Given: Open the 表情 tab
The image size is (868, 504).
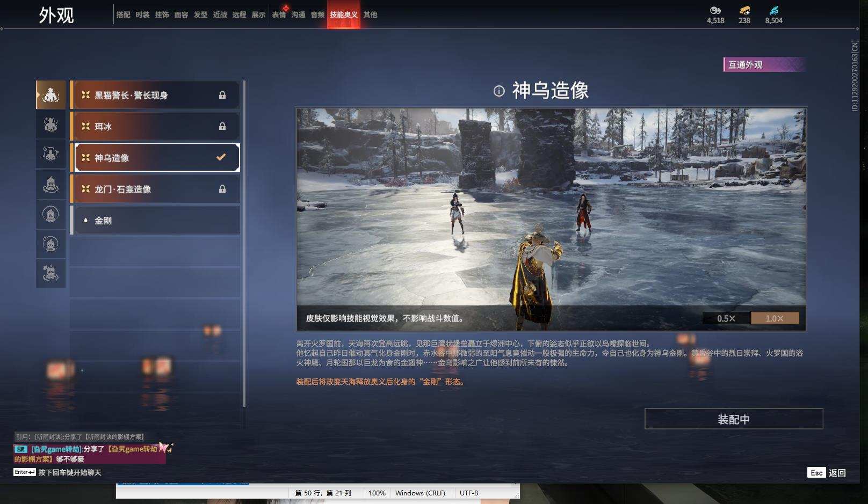Looking at the screenshot, I should (x=279, y=14).
